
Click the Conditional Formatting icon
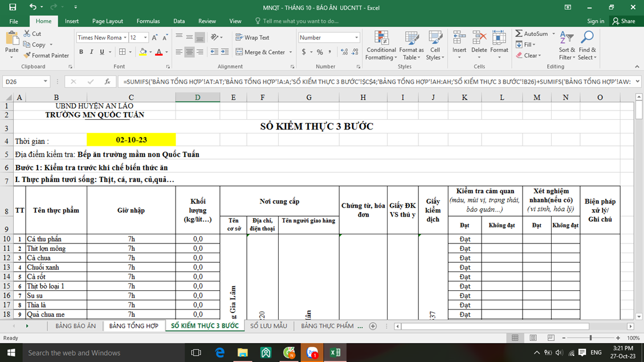point(381,39)
